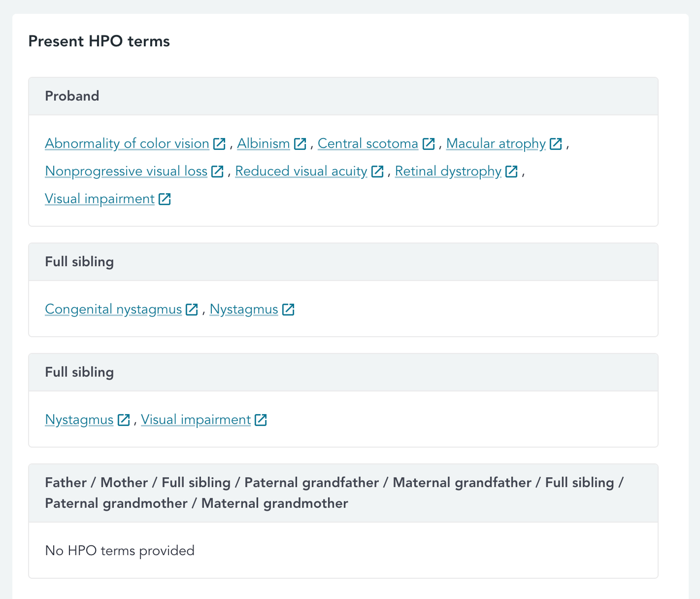Click the Congenital nystagmus link
700x599 pixels.
click(113, 309)
